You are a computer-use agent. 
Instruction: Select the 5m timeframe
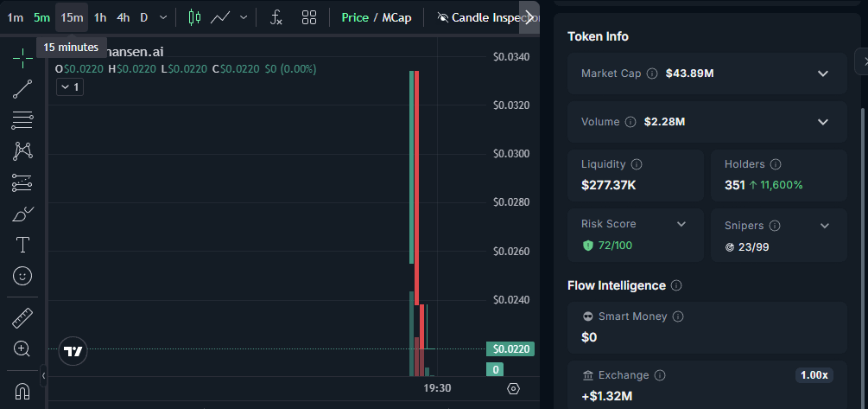pos(41,18)
